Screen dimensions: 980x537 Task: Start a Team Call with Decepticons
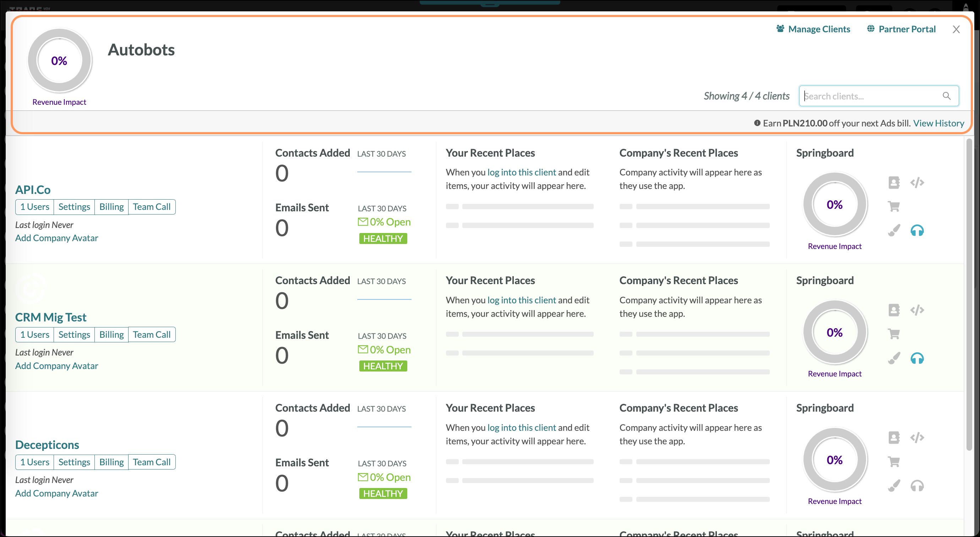[x=152, y=462]
